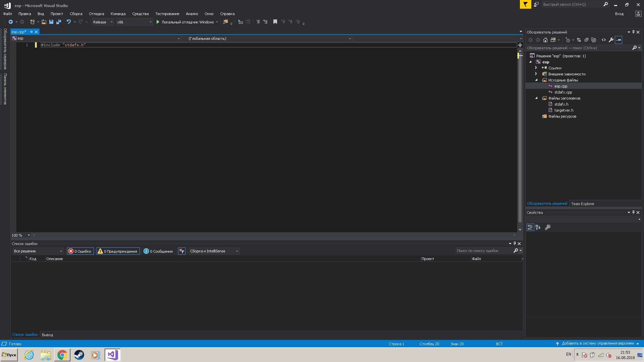The height and width of the screenshot is (362, 644).
Task: Expand the Ссылки node in Solution Explorer
Action: pyautogui.click(x=536, y=68)
